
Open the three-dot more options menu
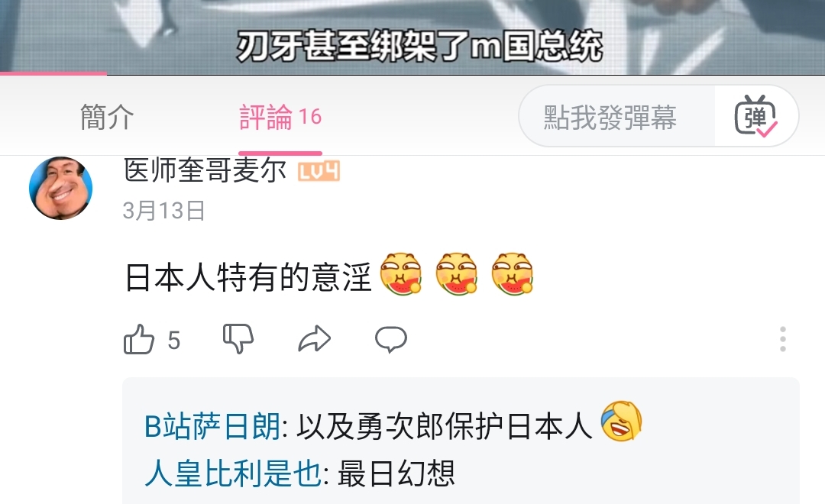click(783, 339)
